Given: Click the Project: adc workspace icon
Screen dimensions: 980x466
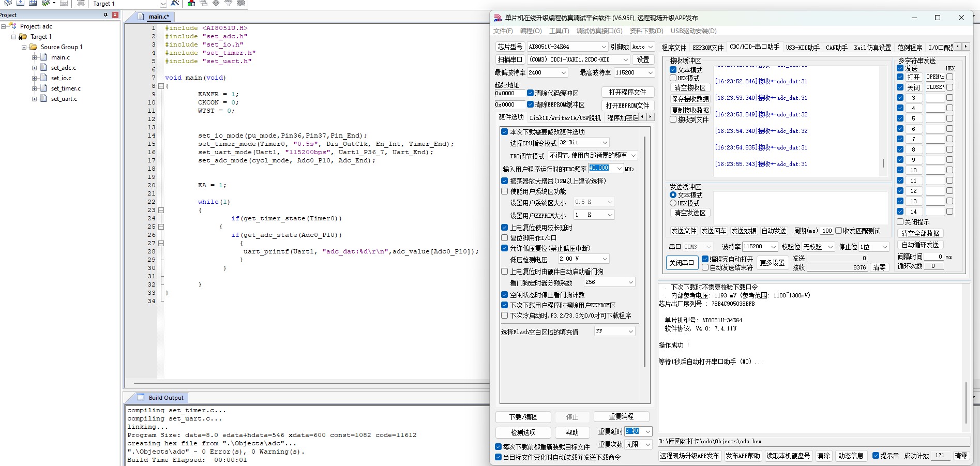Looking at the screenshot, I should pos(13,26).
